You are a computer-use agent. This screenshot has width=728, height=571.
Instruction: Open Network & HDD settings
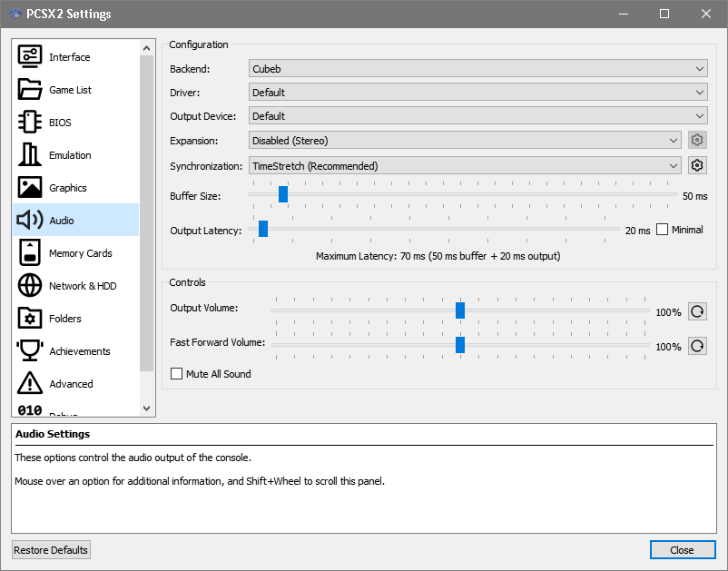click(75, 285)
